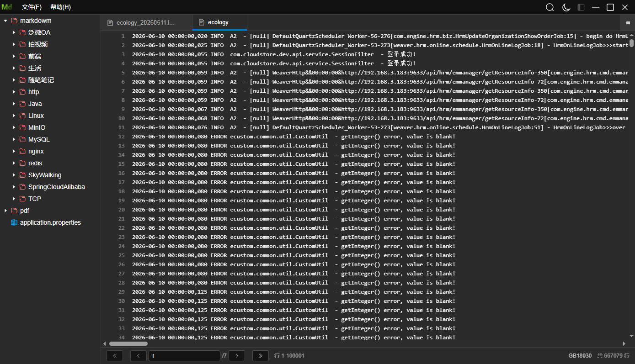Click the page number input field

click(x=184, y=356)
